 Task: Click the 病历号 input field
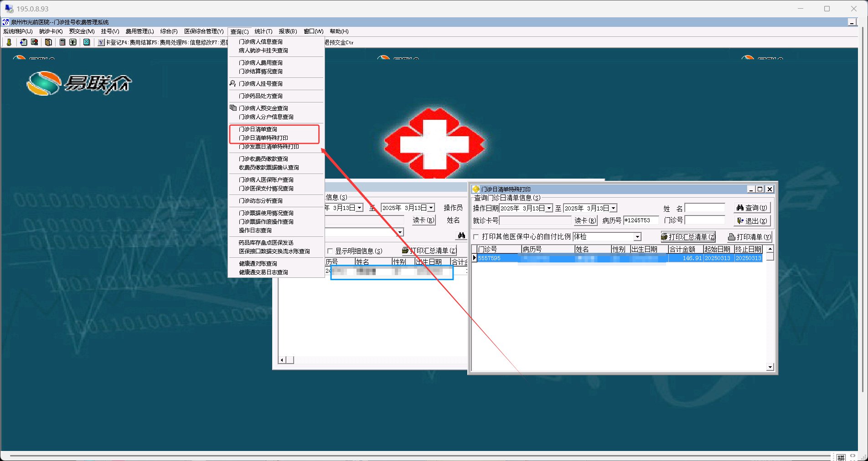(641, 220)
